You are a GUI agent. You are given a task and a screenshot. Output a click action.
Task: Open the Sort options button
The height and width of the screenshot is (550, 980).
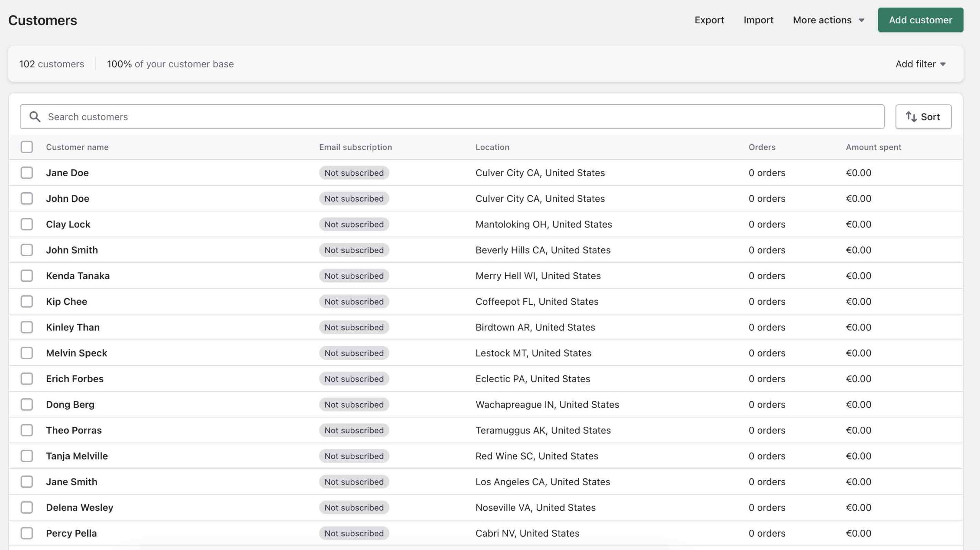923,117
